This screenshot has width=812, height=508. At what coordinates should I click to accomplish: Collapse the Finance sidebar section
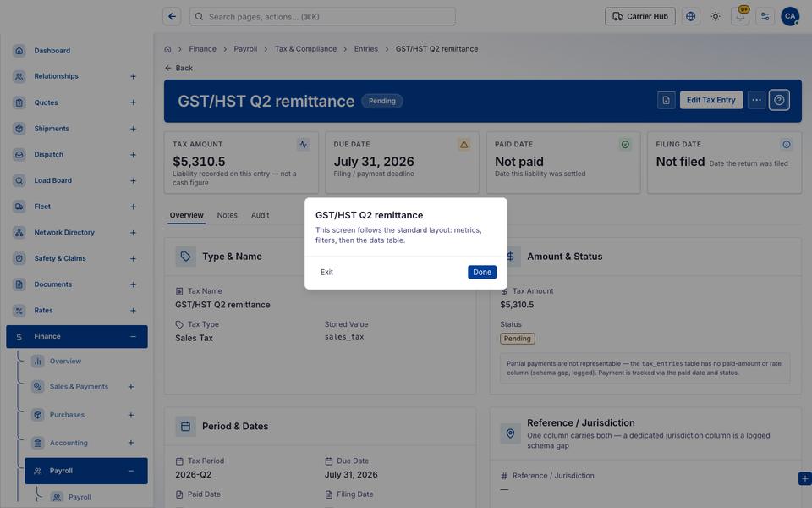click(x=133, y=337)
